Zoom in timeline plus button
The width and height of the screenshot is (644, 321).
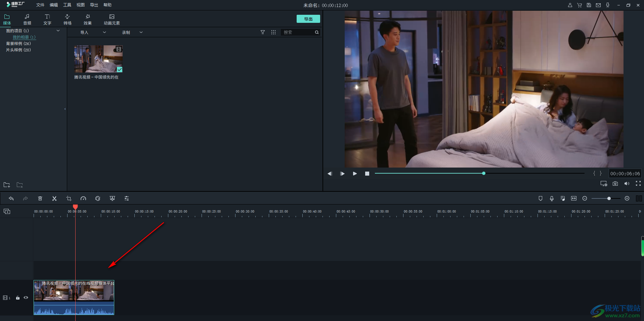coord(627,198)
